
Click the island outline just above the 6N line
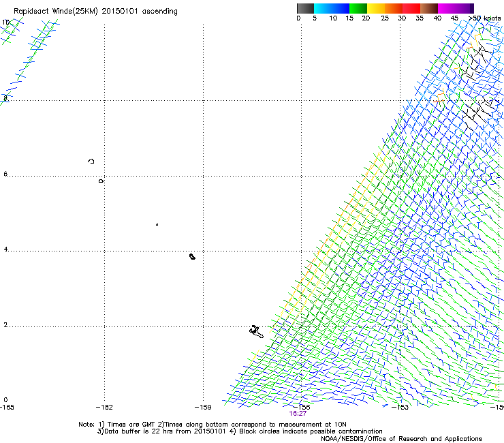[x=91, y=161]
